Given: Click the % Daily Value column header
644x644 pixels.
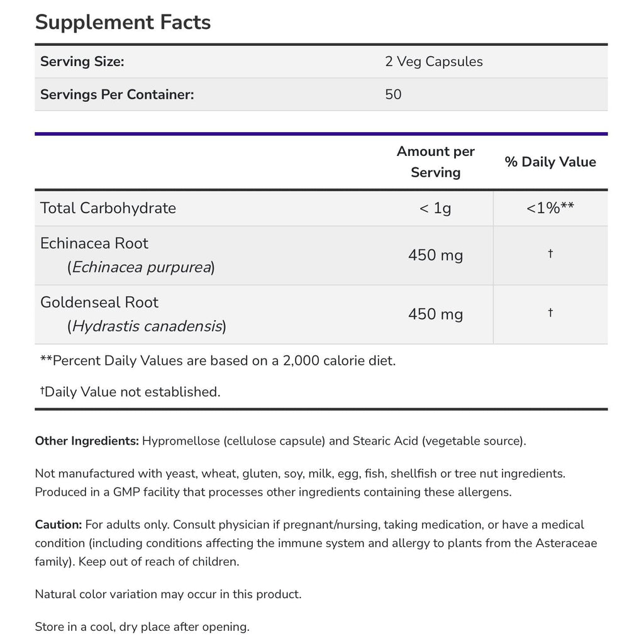Looking at the screenshot, I should click(550, 162).
